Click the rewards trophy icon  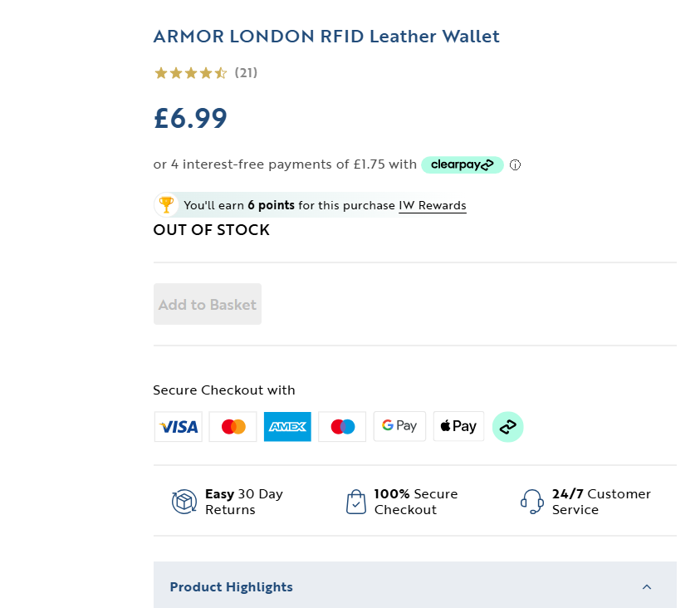pos(166,204)
